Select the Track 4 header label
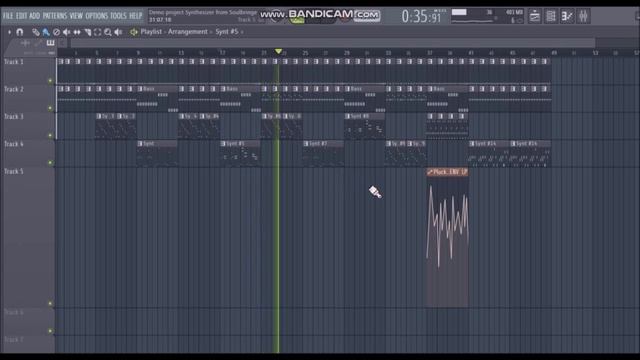640x360 pixels. pyautogui.click(x=14, y=144)
